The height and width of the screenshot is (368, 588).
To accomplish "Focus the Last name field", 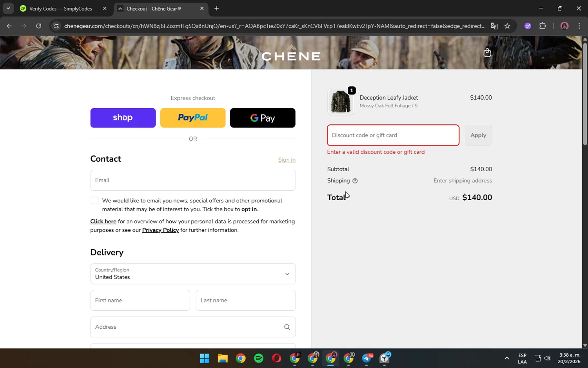I will pyautogui.click(x=245, y=301).
